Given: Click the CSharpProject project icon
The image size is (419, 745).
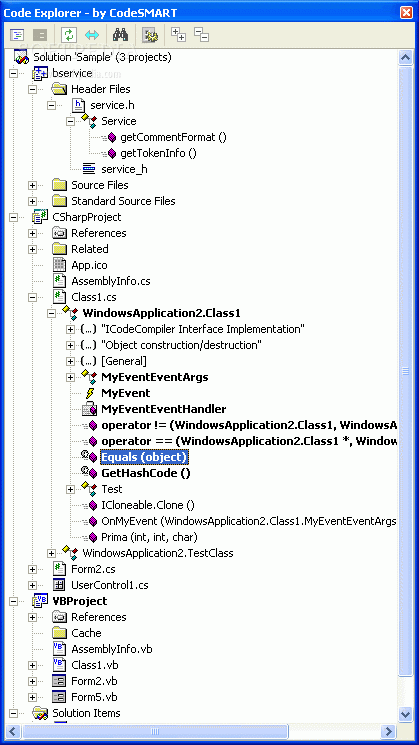Looking at the screenshot, I should (40, 217).
